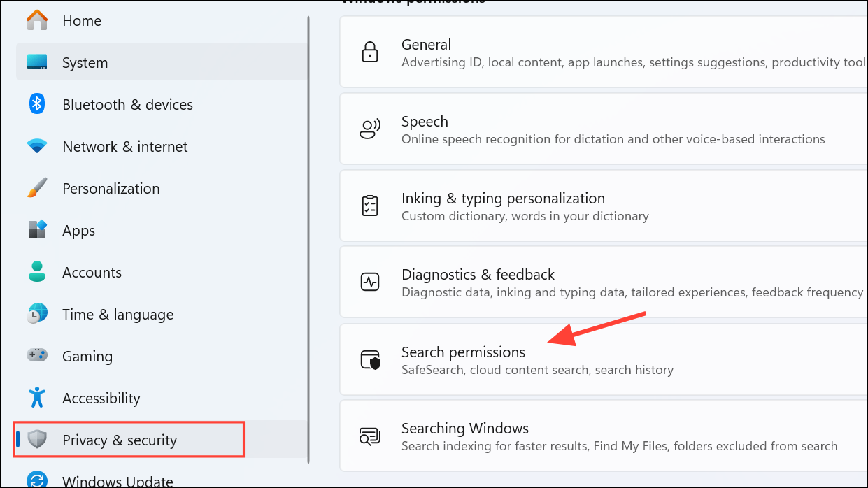The width and height of the screenshot is (868, 488).
Task: Open Diagnostics & feedback heading
Action: tap(478, 275)
